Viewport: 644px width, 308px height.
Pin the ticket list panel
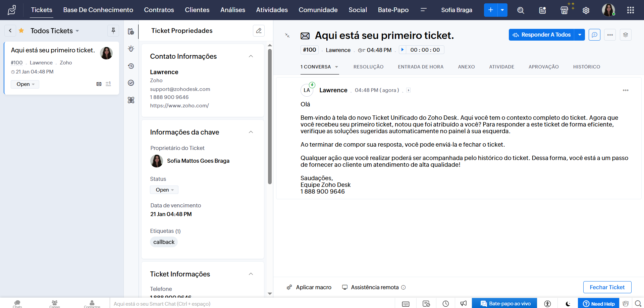(113, 31)
